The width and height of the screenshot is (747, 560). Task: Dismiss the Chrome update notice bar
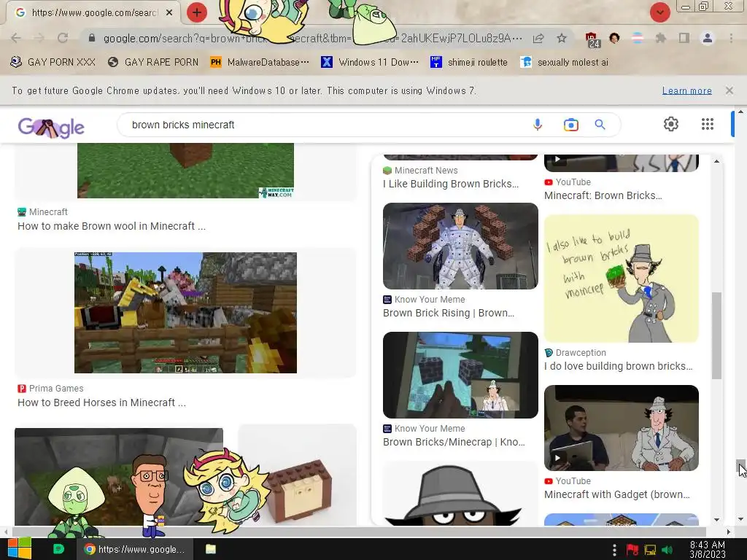pos(729,90)
